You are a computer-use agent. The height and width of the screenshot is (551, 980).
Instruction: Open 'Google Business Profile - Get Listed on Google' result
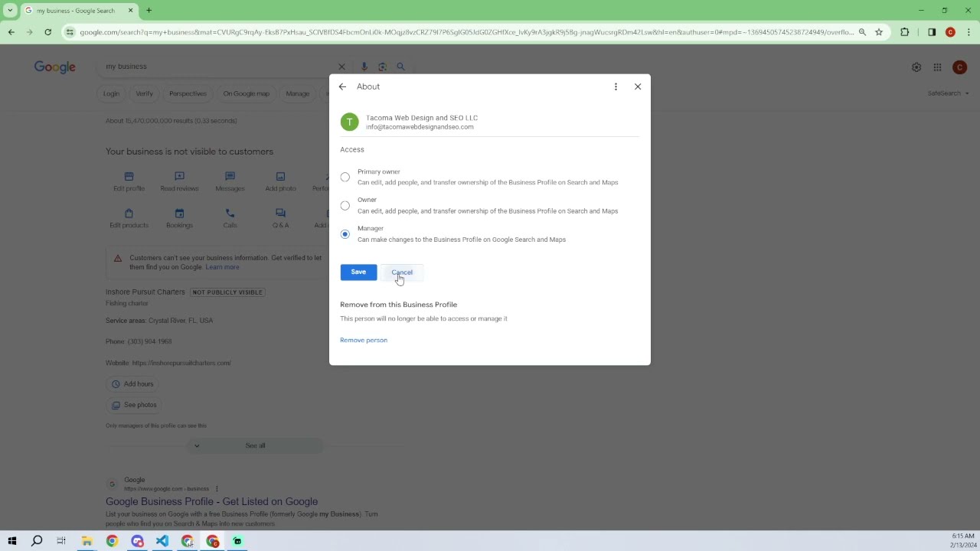211,501
